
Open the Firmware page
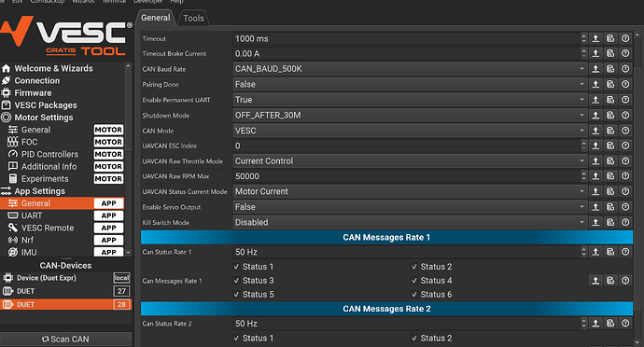tap(27, 92)
